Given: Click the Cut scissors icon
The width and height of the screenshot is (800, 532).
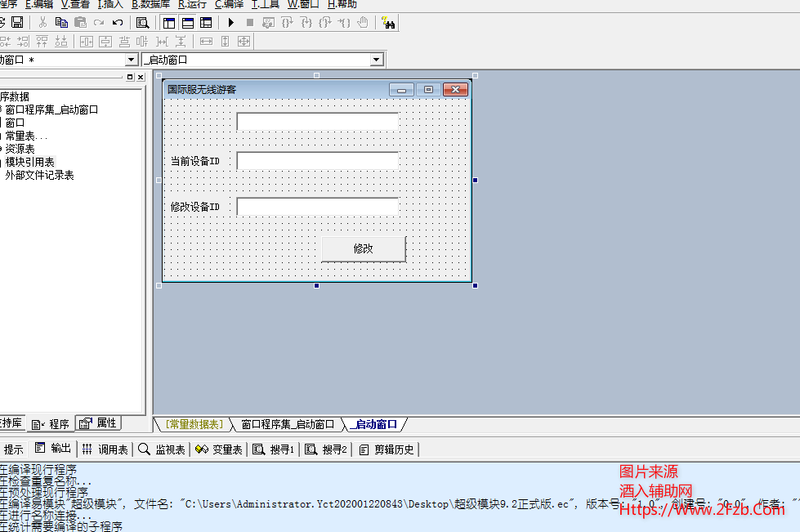Looking at the screenshot, I should [42, 23].
